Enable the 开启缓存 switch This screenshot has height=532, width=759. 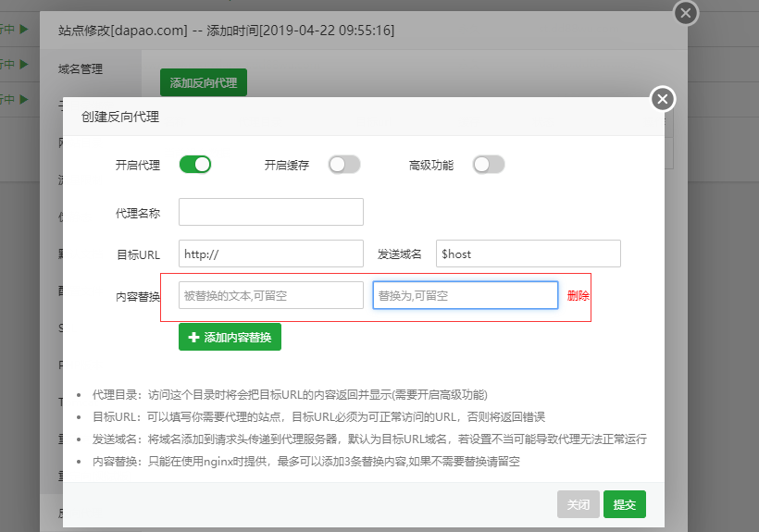tap(344, 165)
